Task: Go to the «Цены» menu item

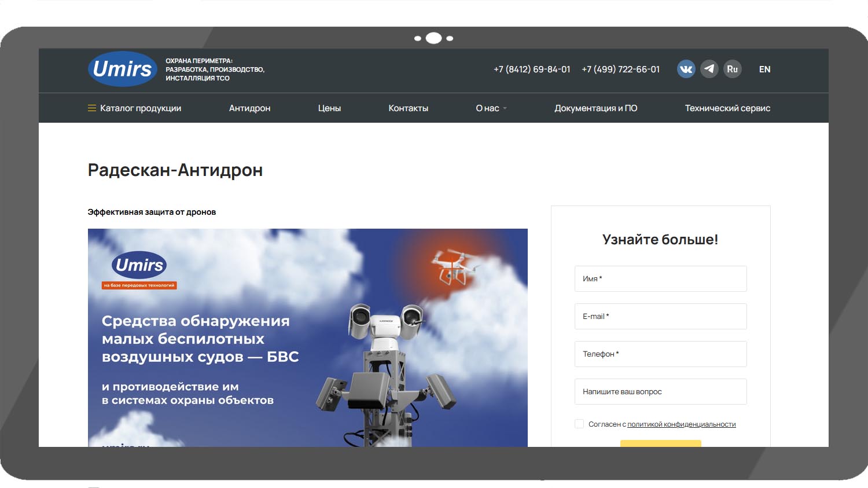Action: [329, 108]
